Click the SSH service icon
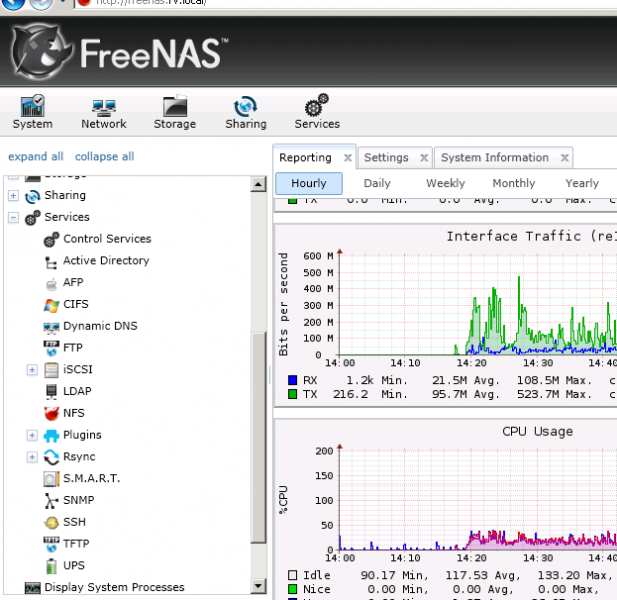The width and height of the screenshot is (617, 600). click(51, 522)
